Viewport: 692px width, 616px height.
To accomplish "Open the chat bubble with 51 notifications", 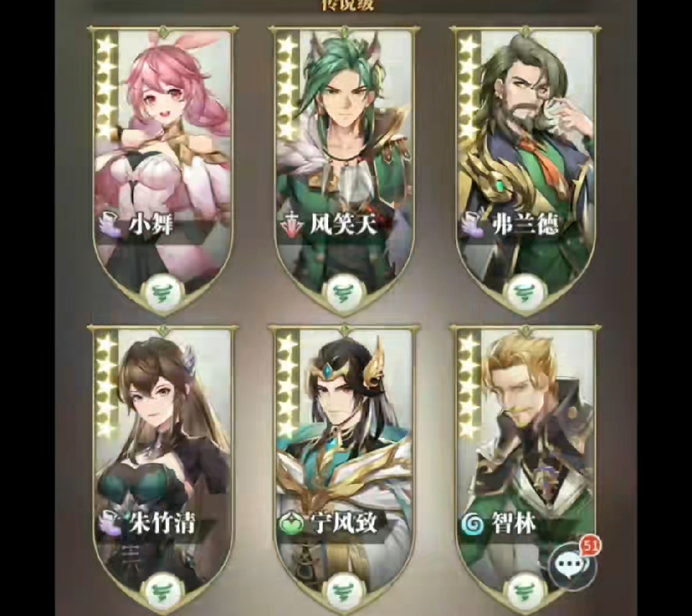I will point(573,564).
